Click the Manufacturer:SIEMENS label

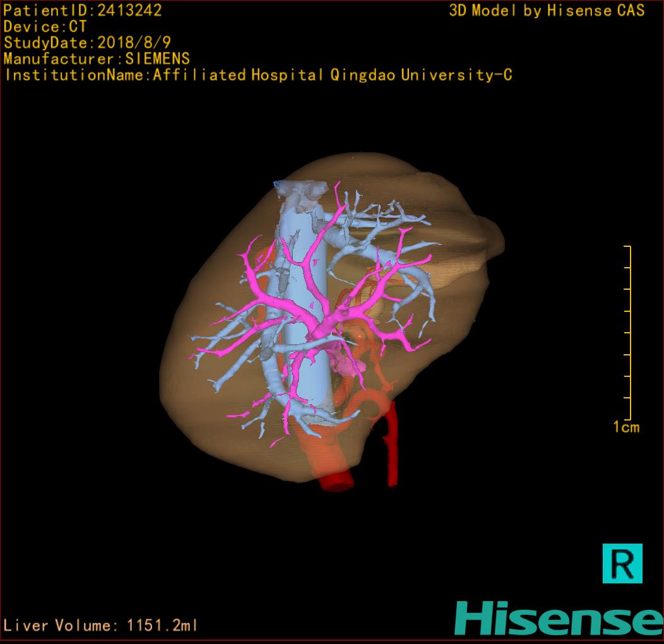pyautogui.click(x=97, y=59)
